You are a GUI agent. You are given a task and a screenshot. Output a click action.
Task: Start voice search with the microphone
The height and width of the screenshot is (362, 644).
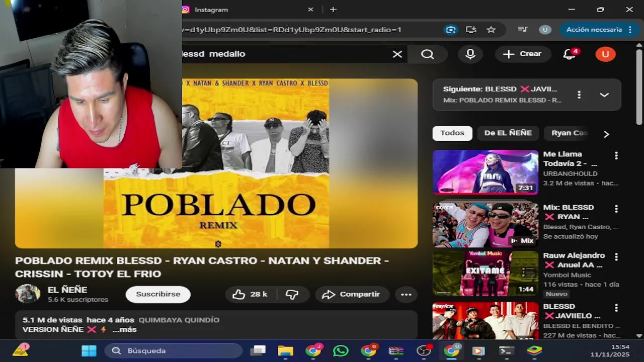tap(470, 54)
